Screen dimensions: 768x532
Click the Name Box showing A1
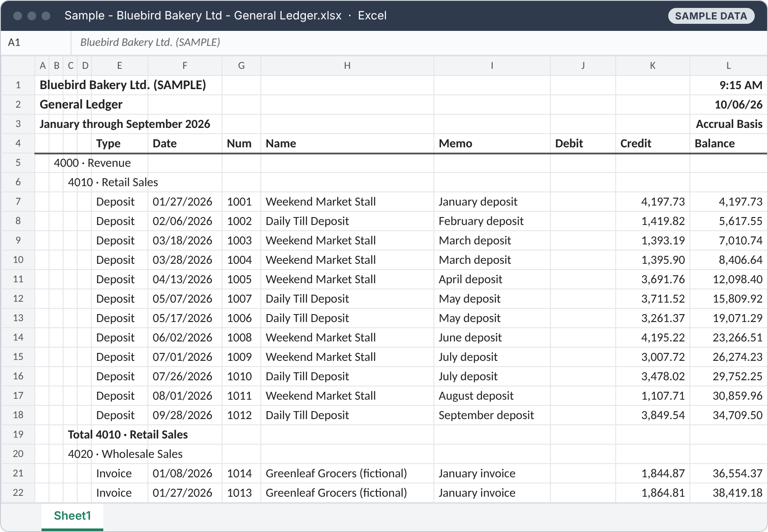point(35,42)
